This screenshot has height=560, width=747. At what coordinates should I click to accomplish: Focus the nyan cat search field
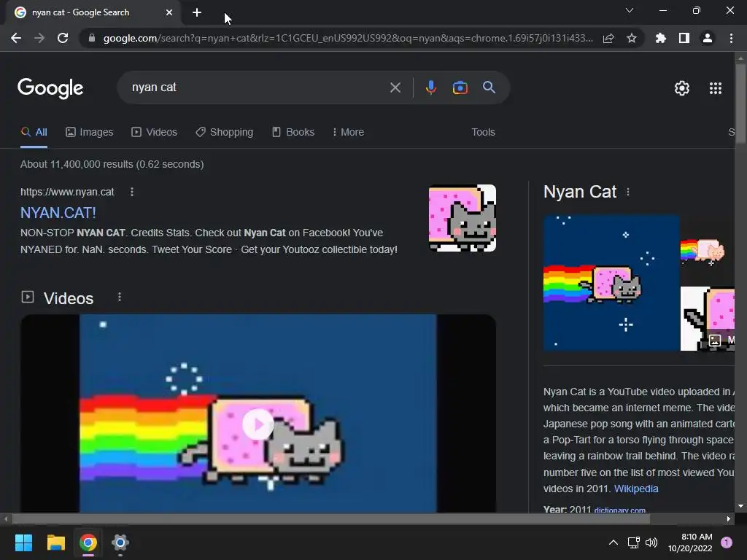coord(258,87)
